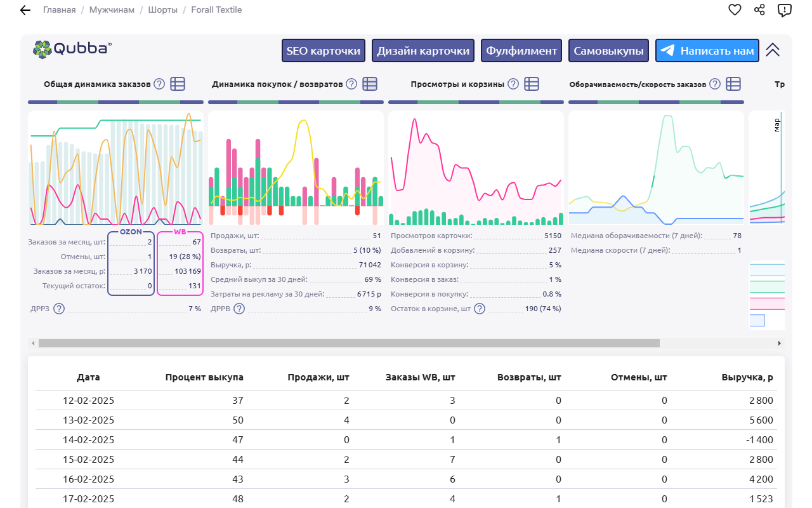Add product to favorites with heart icon

pos(735,10)
